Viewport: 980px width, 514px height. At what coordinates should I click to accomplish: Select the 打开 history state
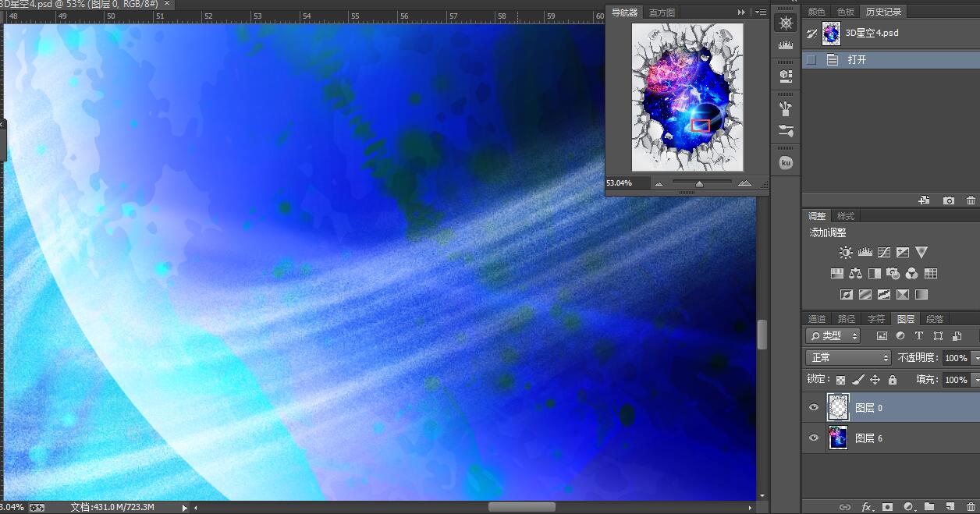[x=891, y=59]
